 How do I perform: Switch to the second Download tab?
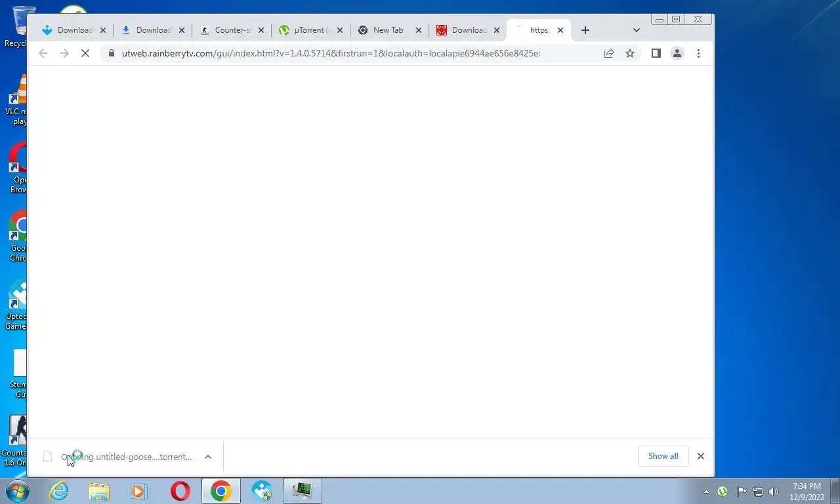pos(153,30)
